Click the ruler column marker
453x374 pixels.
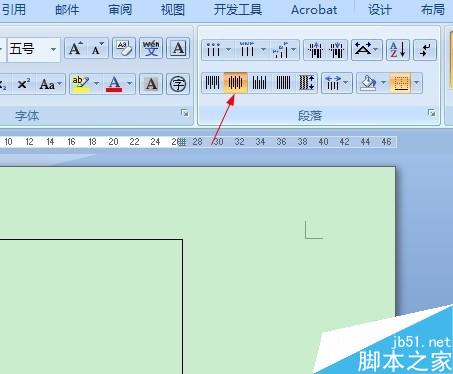click(181, 142)
